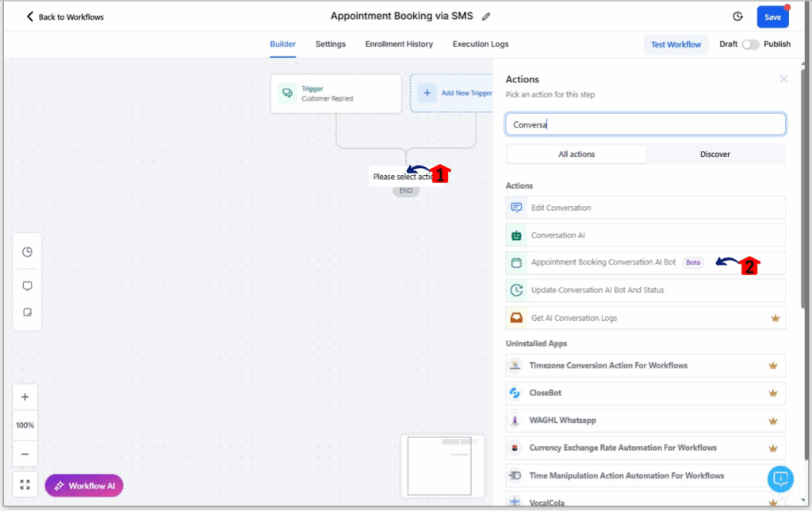812x511 pixels.
Task: Toggle the Draft/Publish switch
Action: click(x=750, y=44)
